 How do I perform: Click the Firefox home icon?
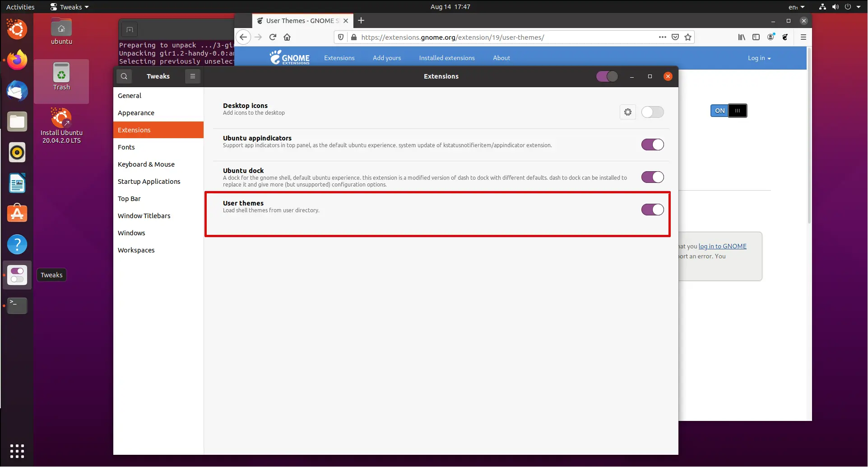(x=287, y=37)
